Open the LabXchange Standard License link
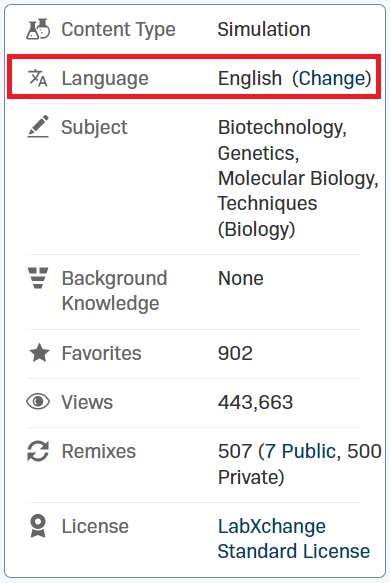The height and width of the screenshot is (583, 390). (294, 538)
